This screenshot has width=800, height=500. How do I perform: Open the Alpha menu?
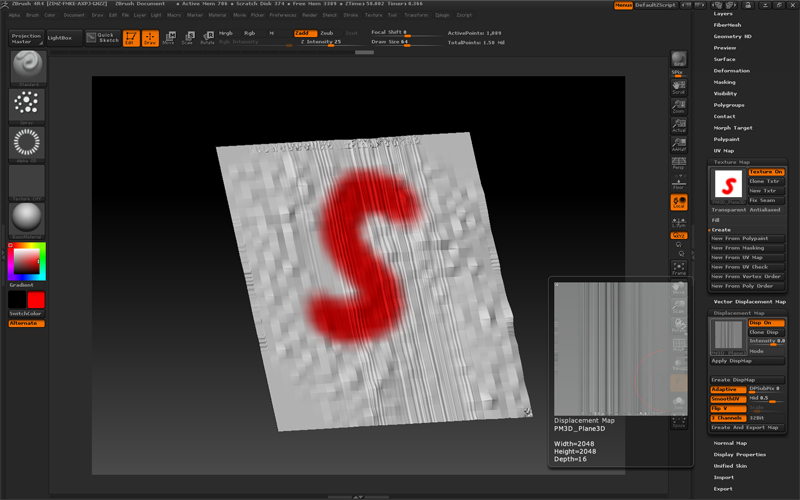click(x=14, y=15)
